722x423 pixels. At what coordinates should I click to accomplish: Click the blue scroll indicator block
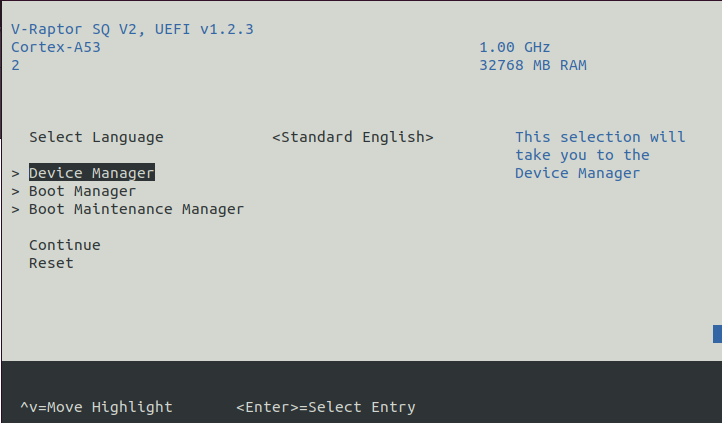tap(717, 334)
